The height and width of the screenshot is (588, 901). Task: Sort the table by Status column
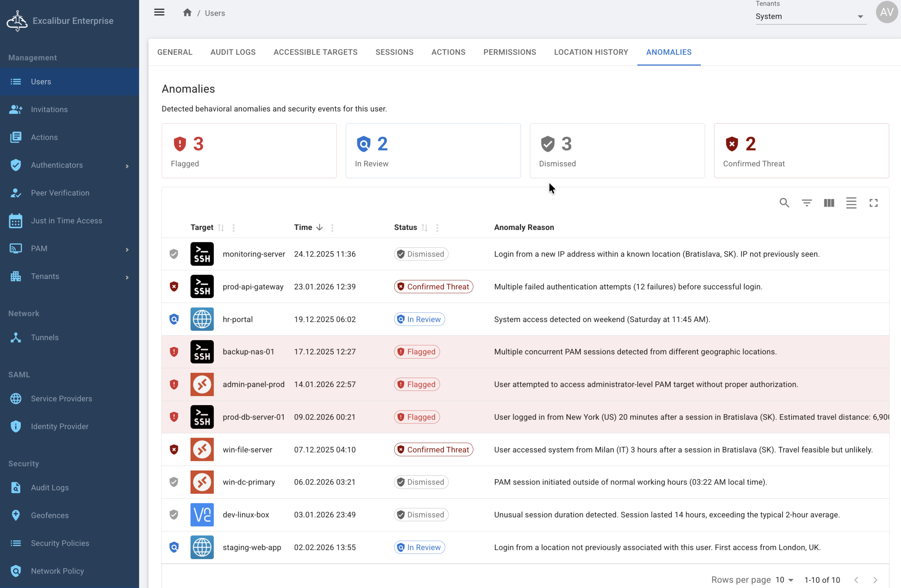424,228
